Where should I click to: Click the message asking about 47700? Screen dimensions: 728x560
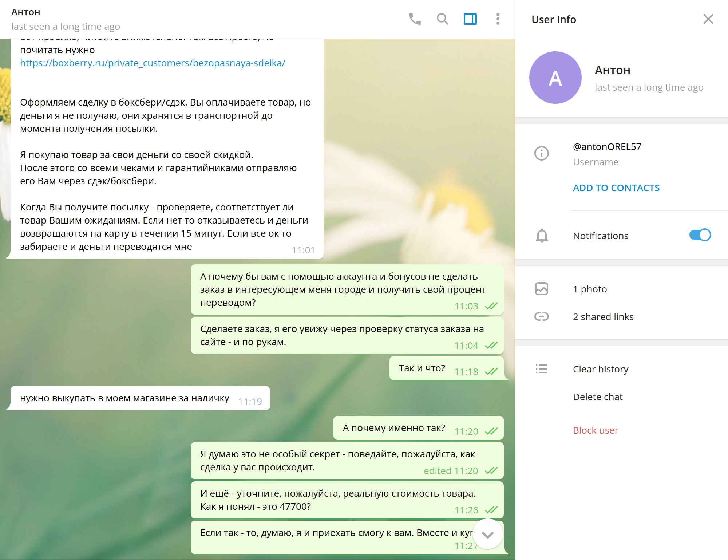click(347, 500)
